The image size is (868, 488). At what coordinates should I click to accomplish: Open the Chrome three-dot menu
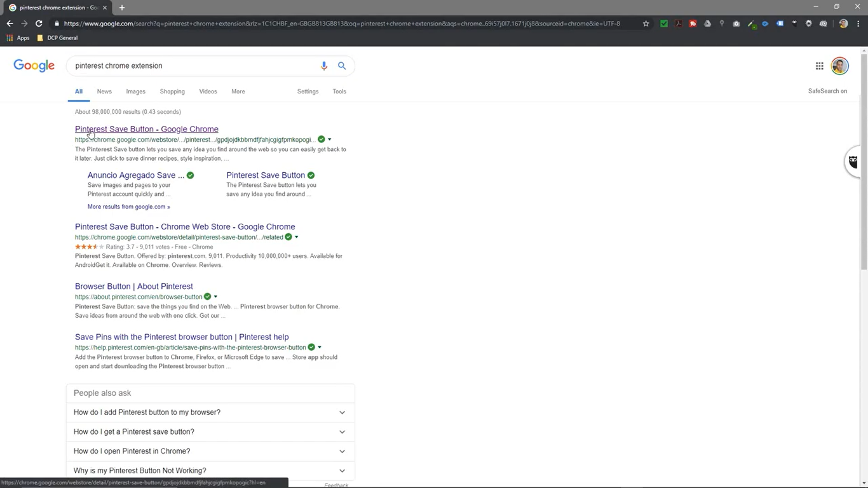pyautogui.click(x=858, y=24)
